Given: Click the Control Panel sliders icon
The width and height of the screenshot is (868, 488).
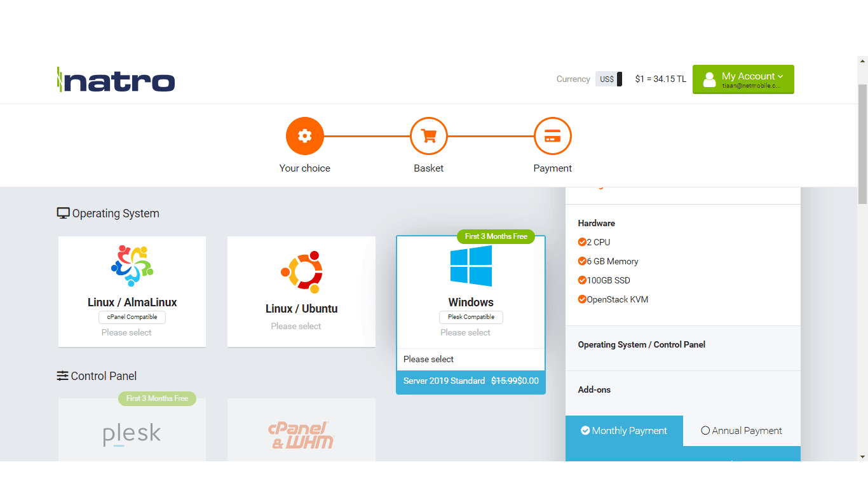Looking at the screenshot, I should click(x=62, y=376).
